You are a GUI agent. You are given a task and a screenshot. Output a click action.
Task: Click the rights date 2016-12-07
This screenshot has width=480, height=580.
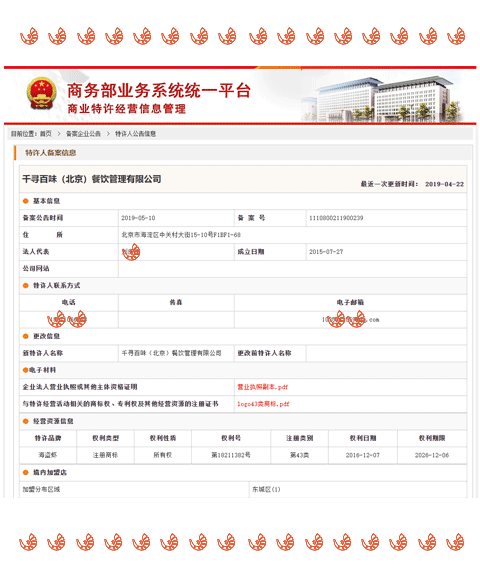tap(363, 455)
